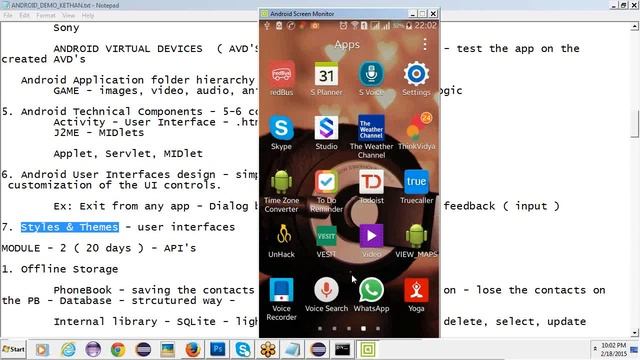
Task: Open Firefox from the taskbar
Action: tap(193, 350)
